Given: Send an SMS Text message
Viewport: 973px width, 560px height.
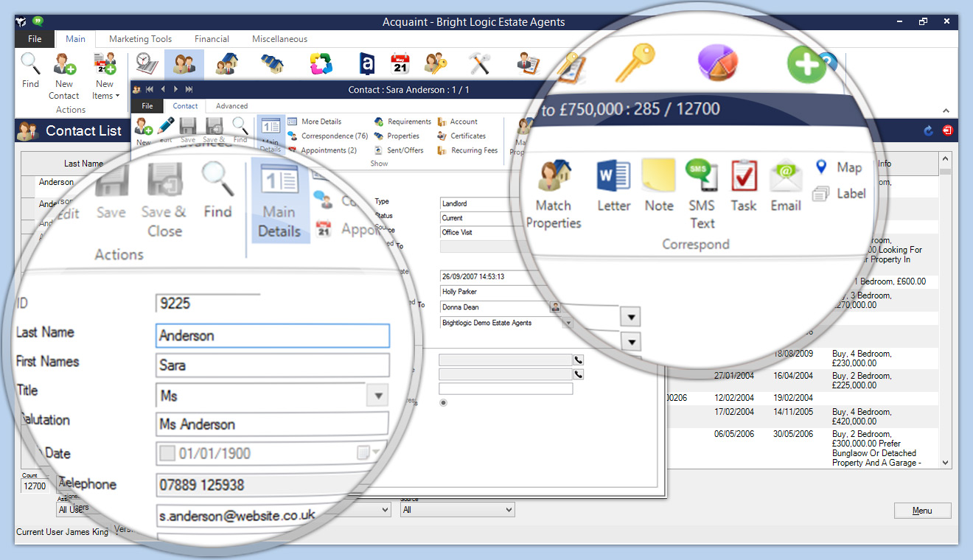Looking at the screenshot, I should coord(702,195).
